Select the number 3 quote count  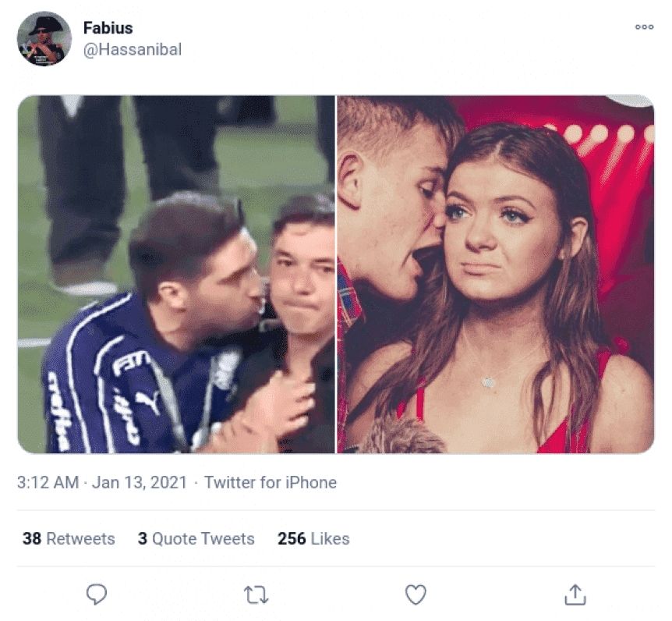click(x=143, y=538)
